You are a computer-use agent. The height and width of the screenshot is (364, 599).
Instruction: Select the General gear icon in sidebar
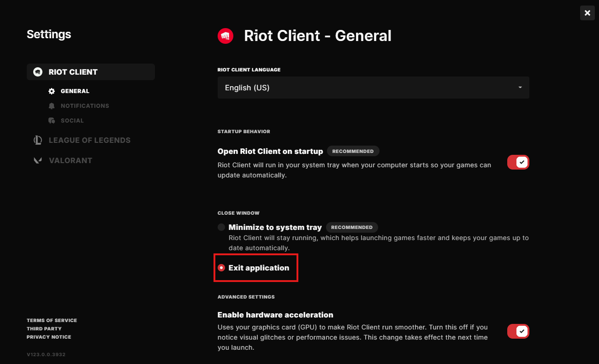pos(52,91)
